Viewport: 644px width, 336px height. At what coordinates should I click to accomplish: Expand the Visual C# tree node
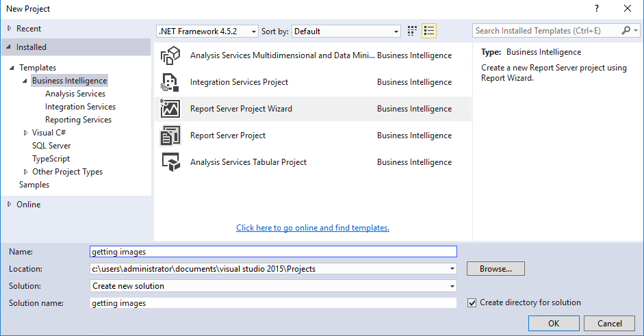coord(26,133)
